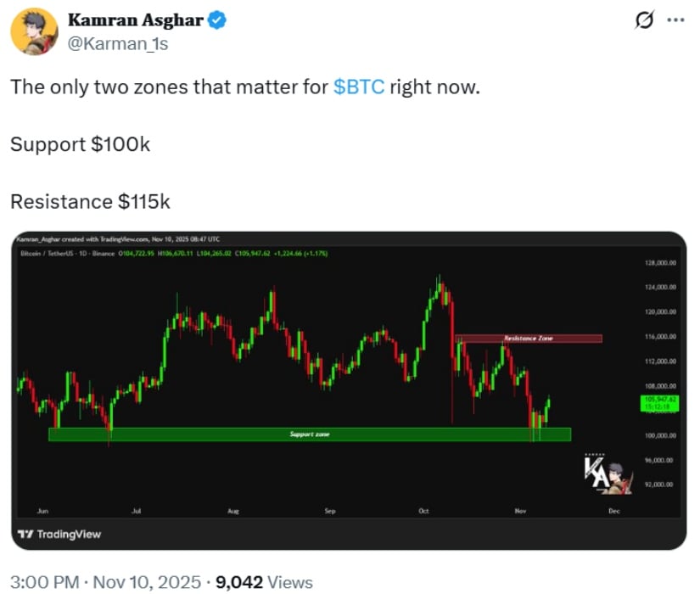Image resolution: width=700 pixels, height=594 pixels.
Task: Click the verified badge beside Kamran Asghar
Action: pyautogui.click(x=216, y=20)
